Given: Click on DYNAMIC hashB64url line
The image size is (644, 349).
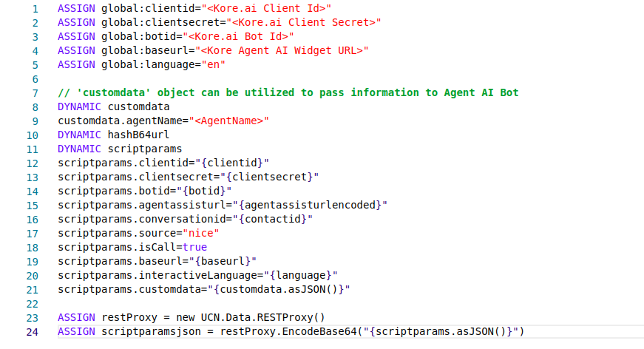Looking at the screenshot, I should 113,135.
